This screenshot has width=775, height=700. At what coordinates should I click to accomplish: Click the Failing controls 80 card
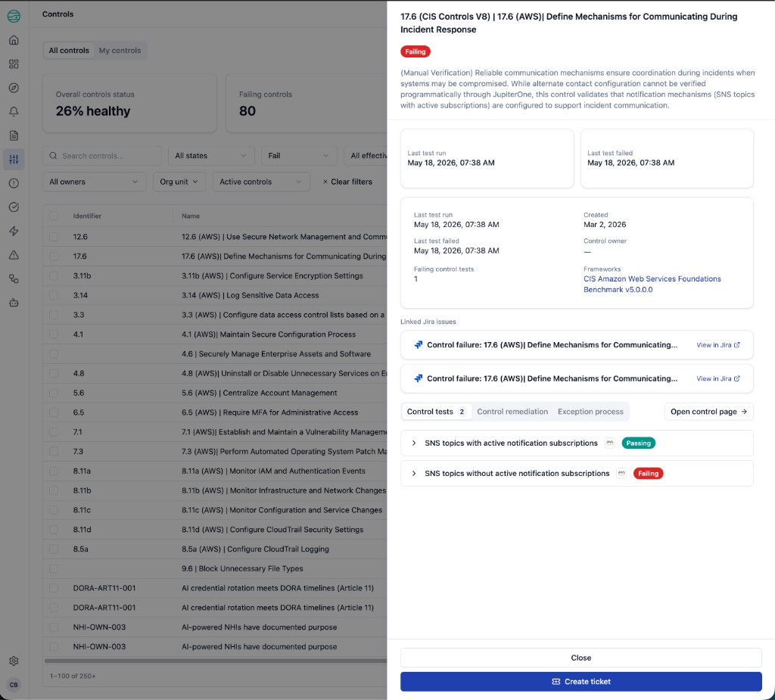point(307,104)
